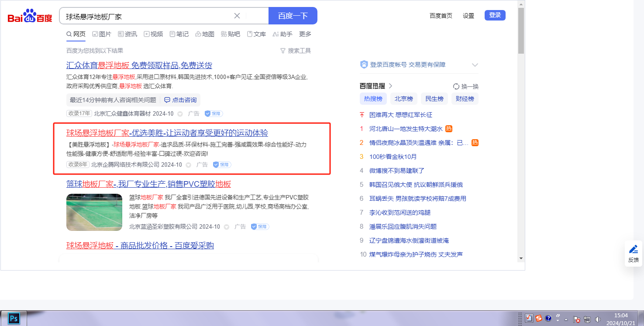Viewport: 644px width, 326px height.
Task: Select the 北京榜 hot list tab
Action: tap(403, 99)
